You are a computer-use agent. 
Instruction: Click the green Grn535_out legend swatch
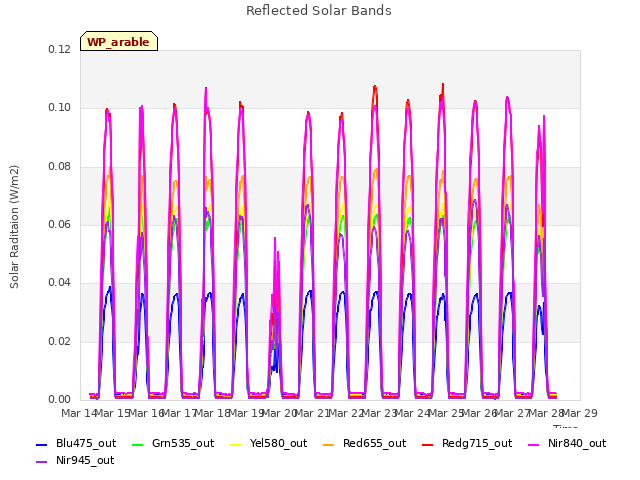coord(138,444)
